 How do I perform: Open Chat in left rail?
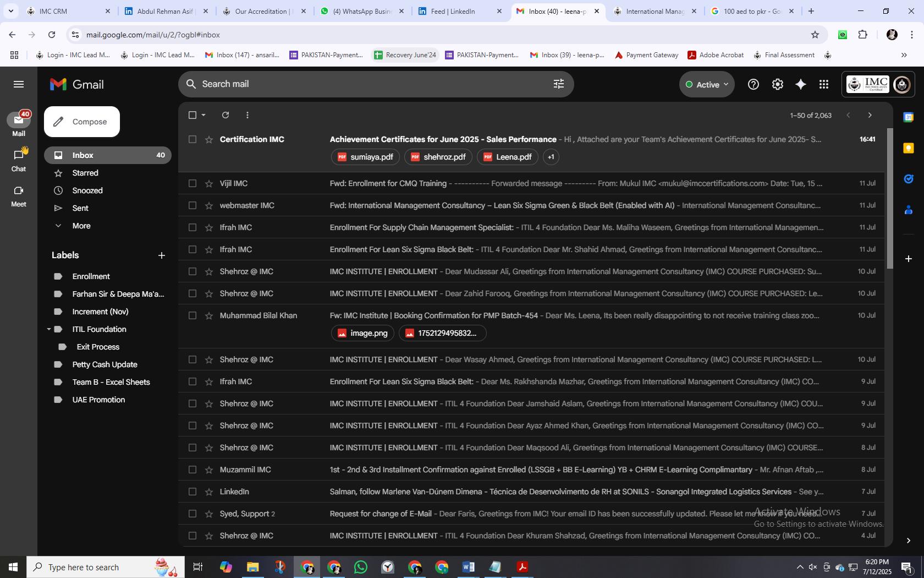[x=19, y=160]
